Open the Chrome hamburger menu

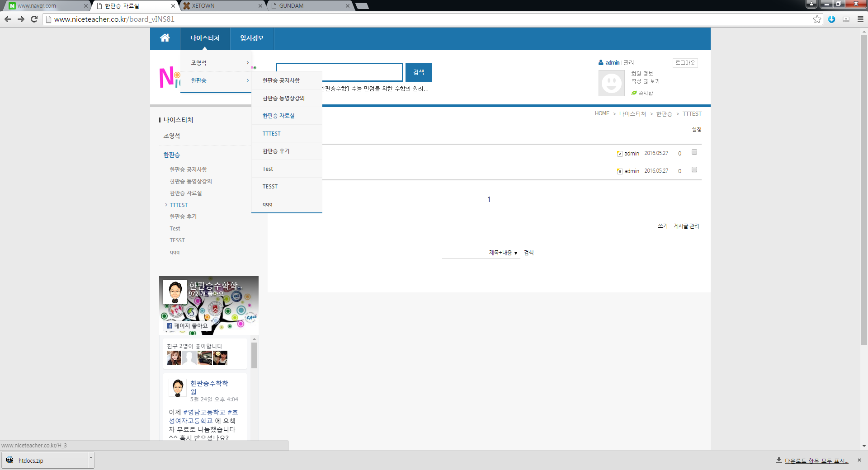pyautogui.click(x=860, y=19)
